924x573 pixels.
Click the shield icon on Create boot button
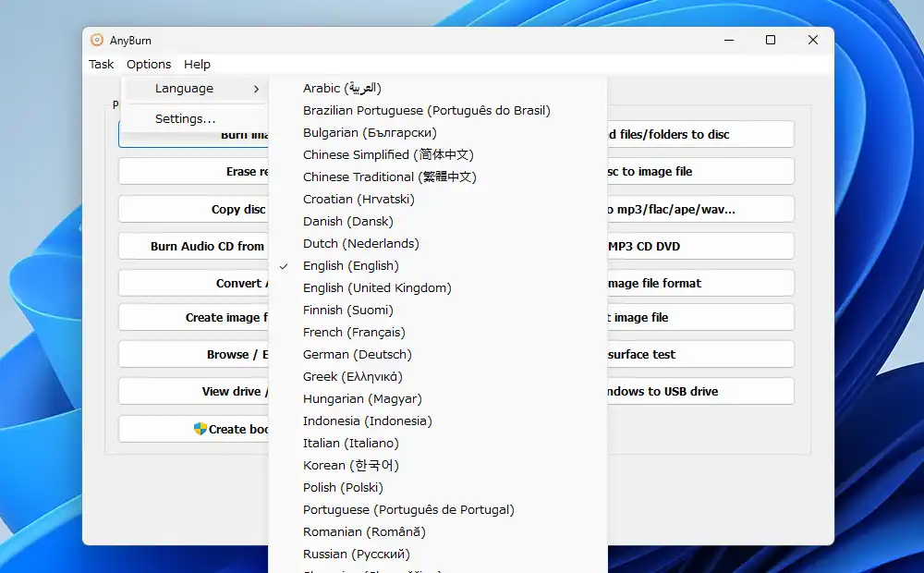pyautogui.click(x=200, y=429)
